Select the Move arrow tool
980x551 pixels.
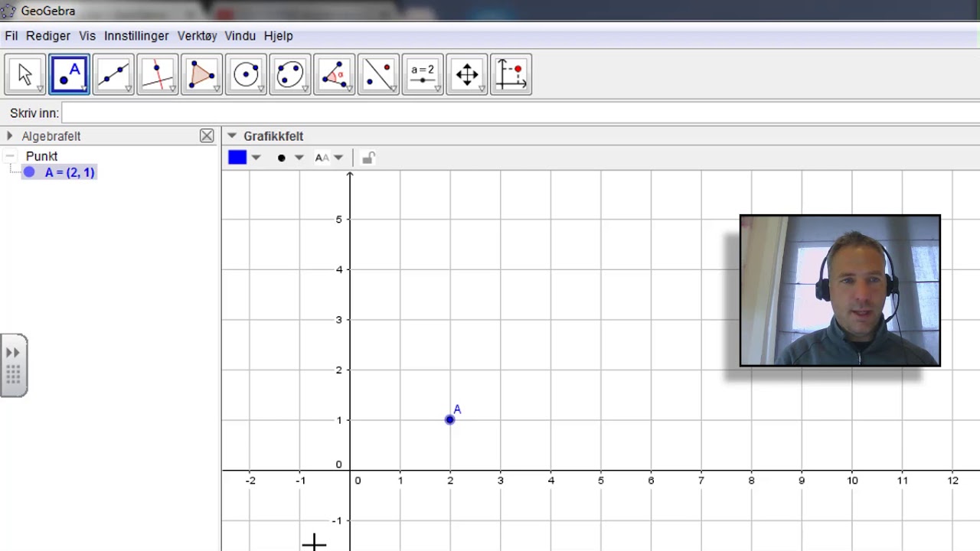point(25,74)
